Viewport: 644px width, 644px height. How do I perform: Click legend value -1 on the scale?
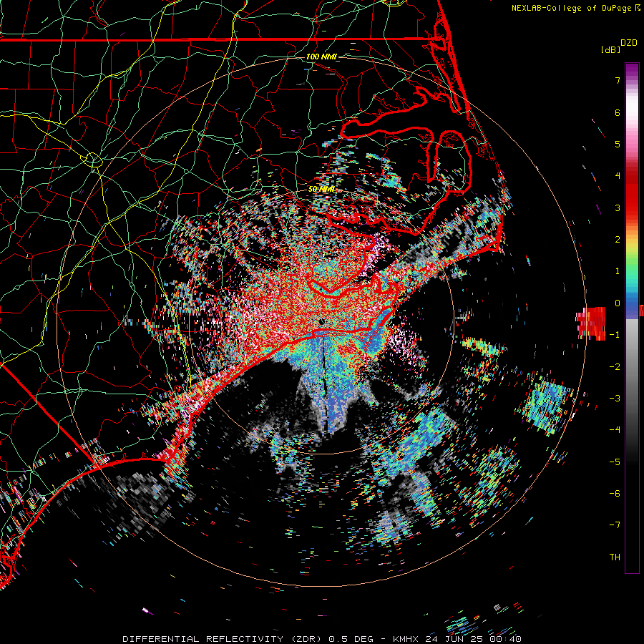coord(615,335)
